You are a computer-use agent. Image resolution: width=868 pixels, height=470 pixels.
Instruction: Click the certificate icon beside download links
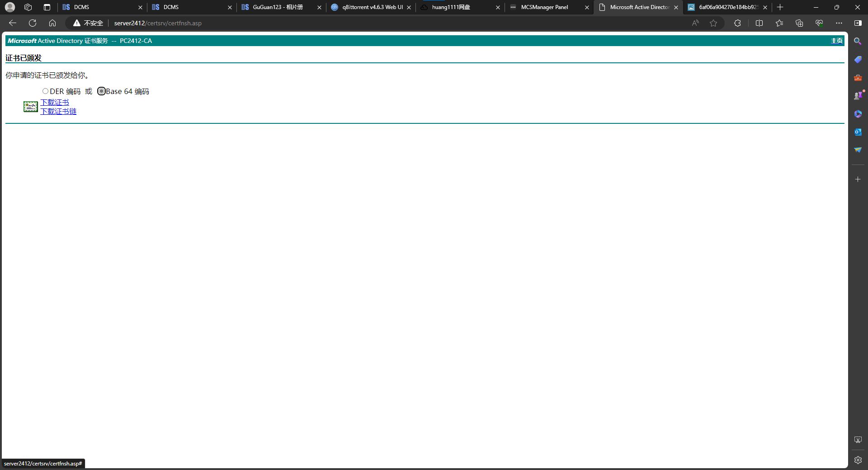(31, 107)
